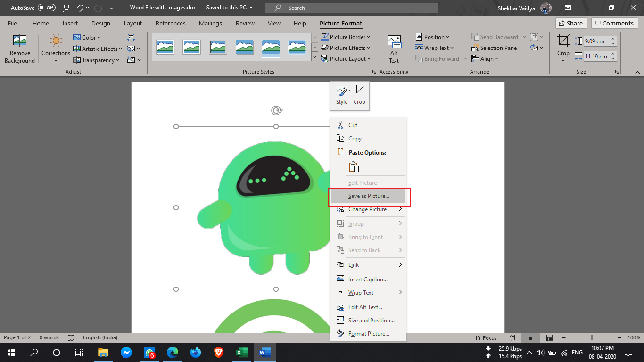Select the first picture style thumbnail
The image size is (644, 362).
click(x=165, y=47)
